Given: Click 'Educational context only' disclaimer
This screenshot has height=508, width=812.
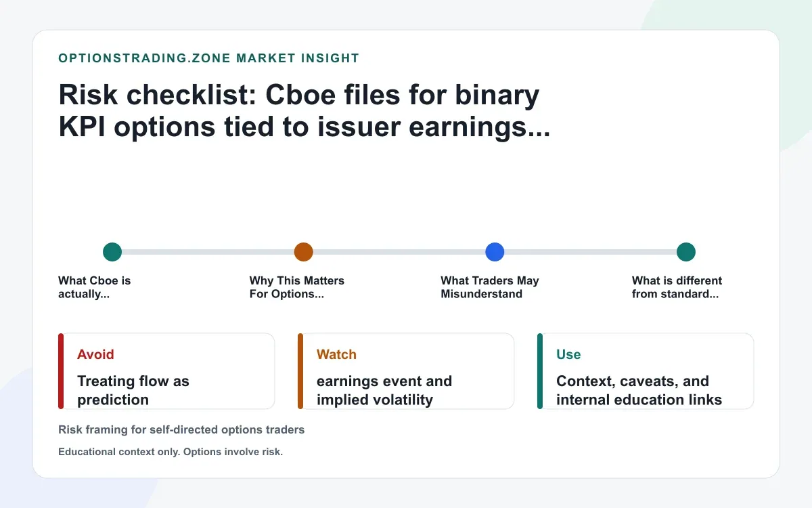Looking at the screenshot, I should 171,452.
